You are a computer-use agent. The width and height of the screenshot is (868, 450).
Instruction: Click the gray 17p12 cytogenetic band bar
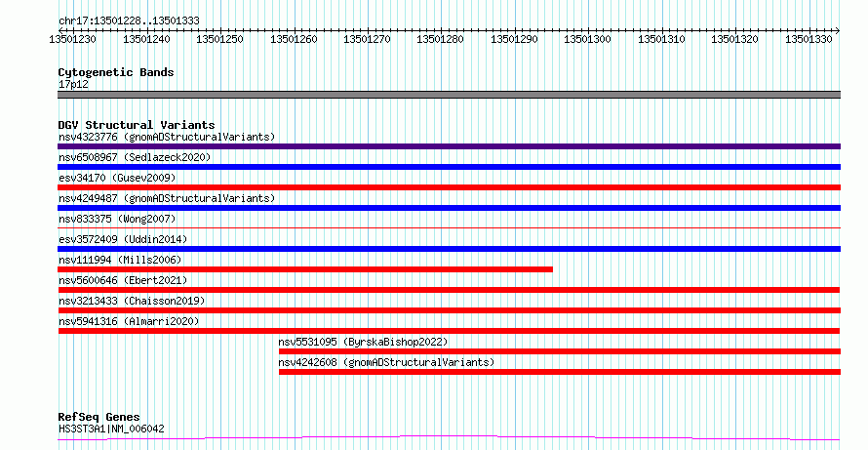point(449,95)
